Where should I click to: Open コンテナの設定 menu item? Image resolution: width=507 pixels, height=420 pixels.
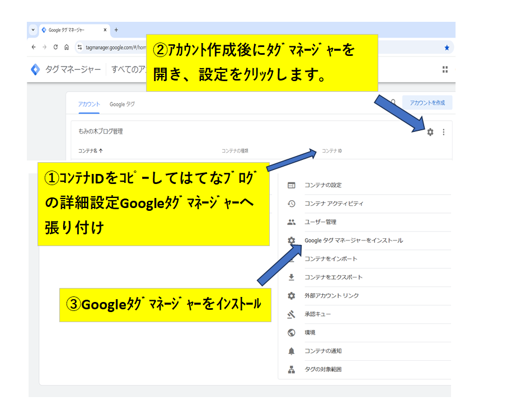[x=323, y=186]
